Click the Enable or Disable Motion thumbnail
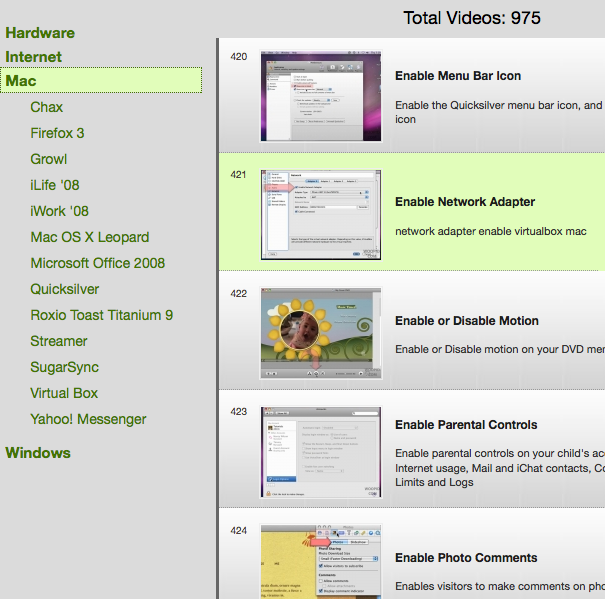 pyautogui.click(x=321, y=333)
